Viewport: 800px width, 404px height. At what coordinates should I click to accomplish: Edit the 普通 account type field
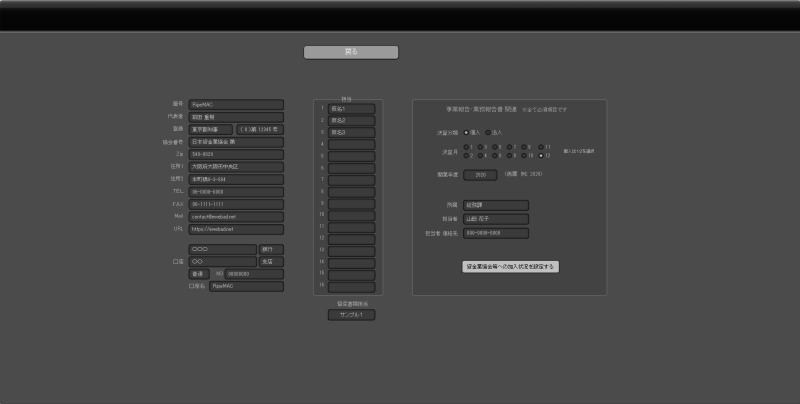(x=199, y=274)
